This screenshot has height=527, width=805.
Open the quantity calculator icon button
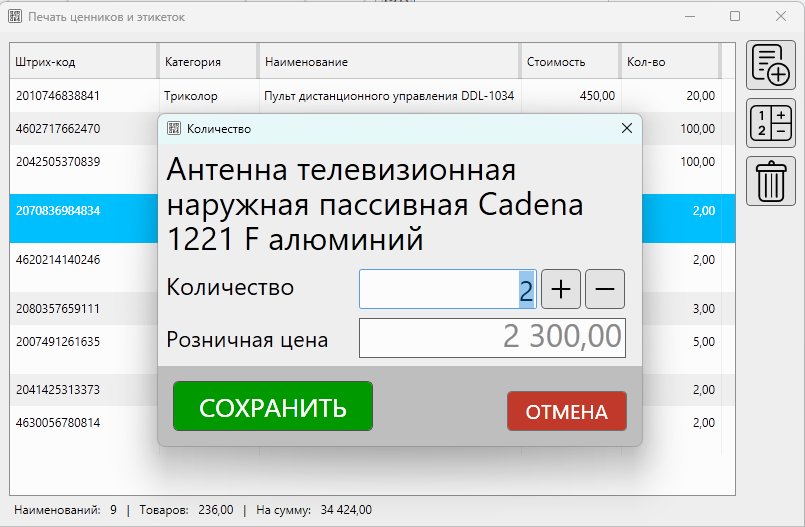point(771,124)
